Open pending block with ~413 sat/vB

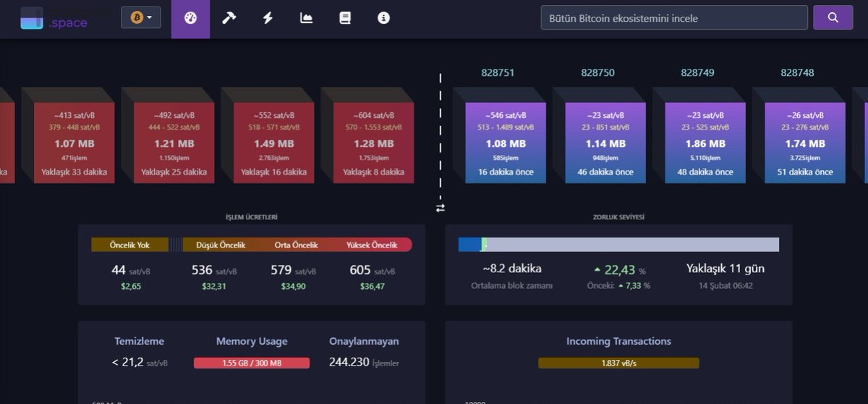click(75, 143)
